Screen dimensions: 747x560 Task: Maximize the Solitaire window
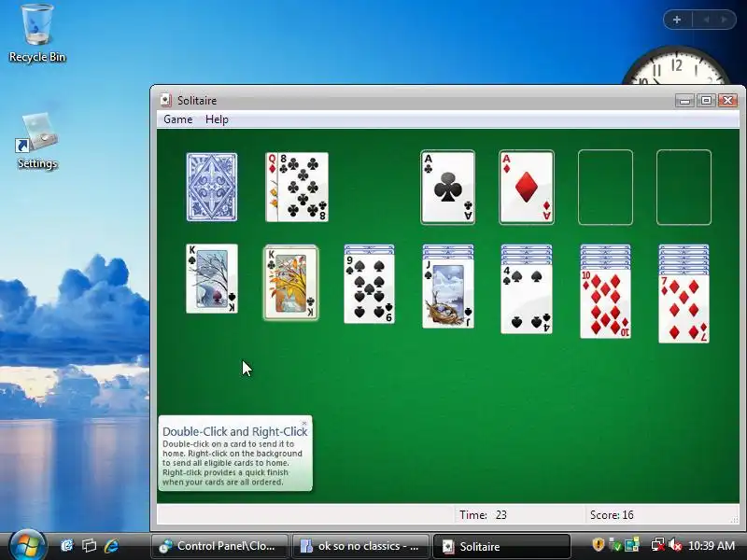706,101
